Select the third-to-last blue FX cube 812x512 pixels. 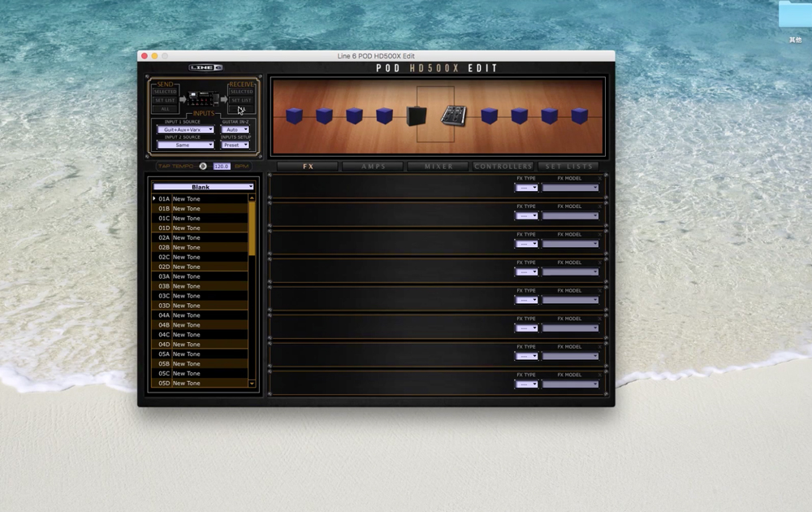(520, 115)
